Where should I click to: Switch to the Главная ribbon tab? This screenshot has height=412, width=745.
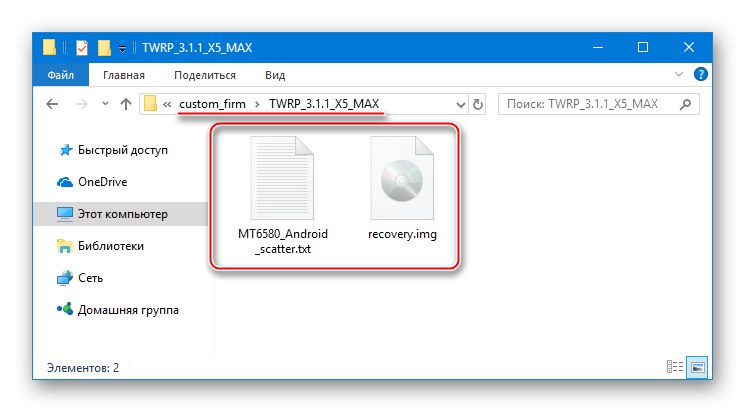pyautogui.click(x=124, y=75)
